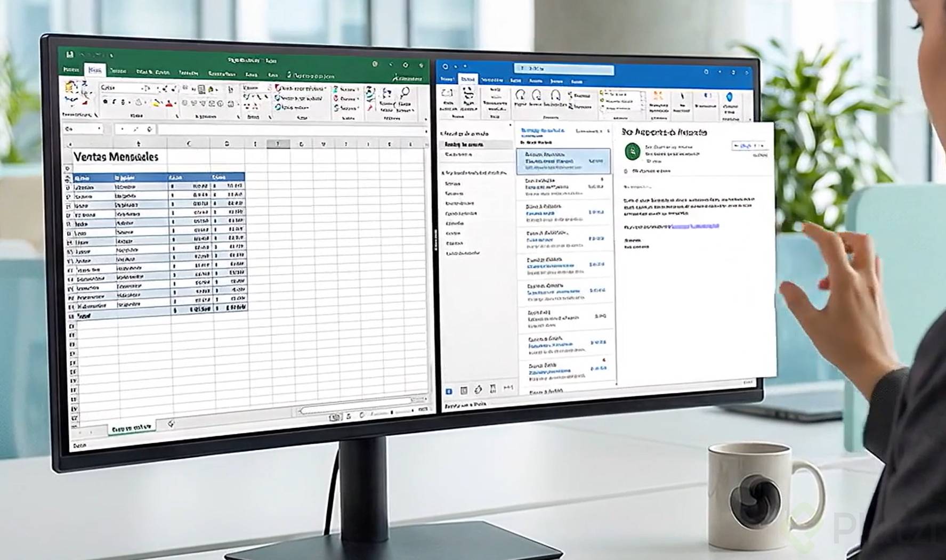Click the Reply All icon in Outlook's ribbon
The width and height of the screenshot is (946, 560).
537,95
